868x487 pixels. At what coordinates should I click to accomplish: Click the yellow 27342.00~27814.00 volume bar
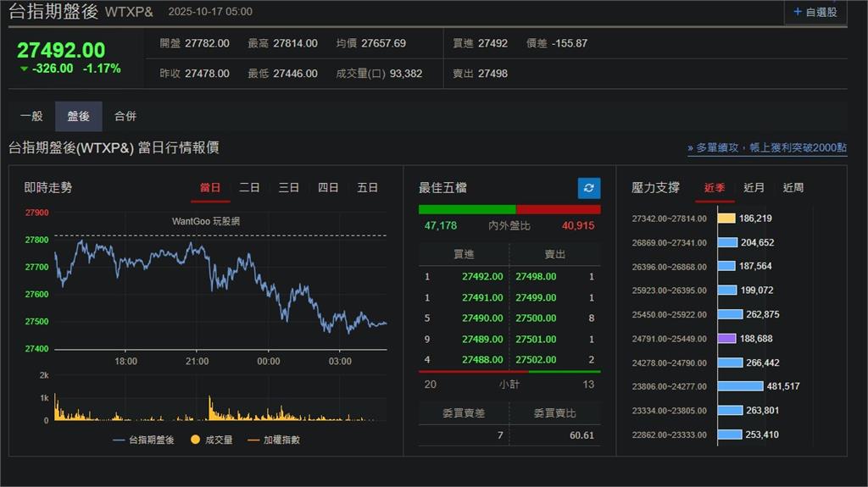(726, 219)
